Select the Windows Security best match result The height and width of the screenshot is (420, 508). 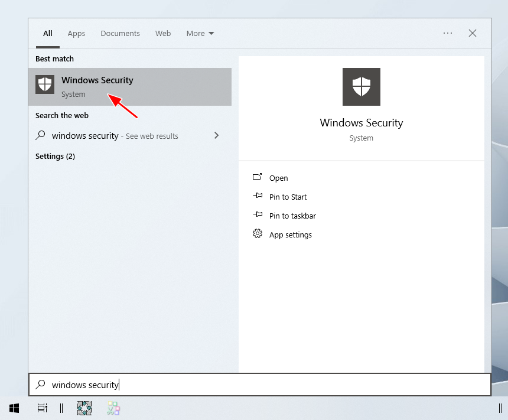coord(130,87)
